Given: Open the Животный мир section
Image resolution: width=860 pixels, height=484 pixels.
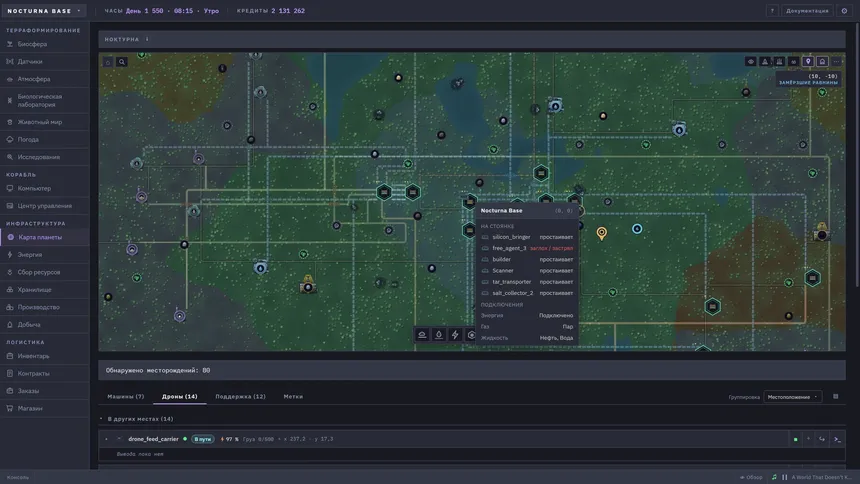Looking at the screenshot, I should click(44, 122).
